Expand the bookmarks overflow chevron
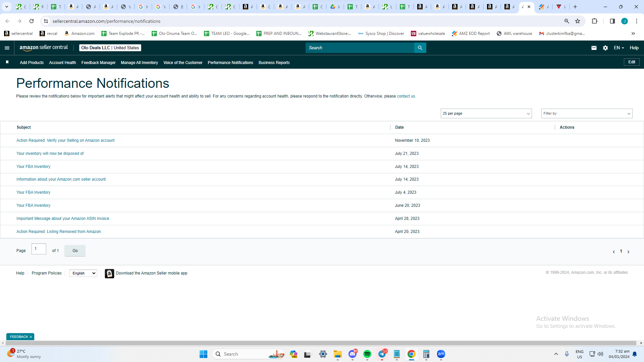Viewport: 644px width, 362px height. tap(633, 34)
